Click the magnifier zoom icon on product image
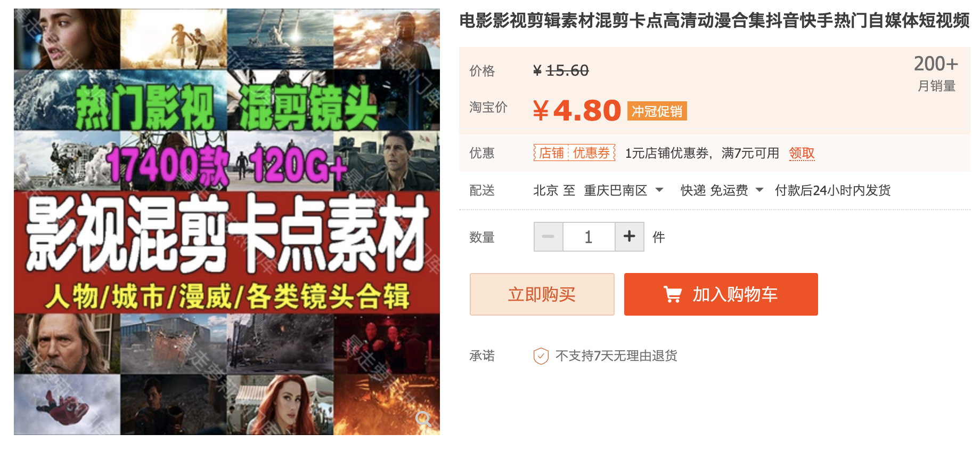Screen dimensions: 980x450 (x=423, y=419)
